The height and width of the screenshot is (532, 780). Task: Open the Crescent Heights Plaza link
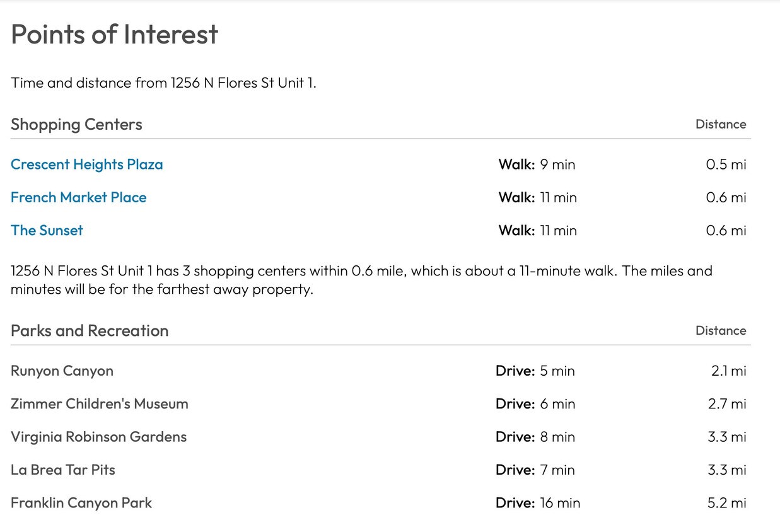click(86, 165)
